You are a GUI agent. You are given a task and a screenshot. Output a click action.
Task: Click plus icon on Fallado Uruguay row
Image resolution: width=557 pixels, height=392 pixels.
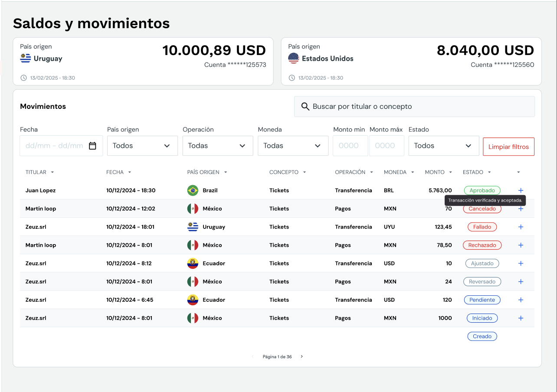click(521, 227)
